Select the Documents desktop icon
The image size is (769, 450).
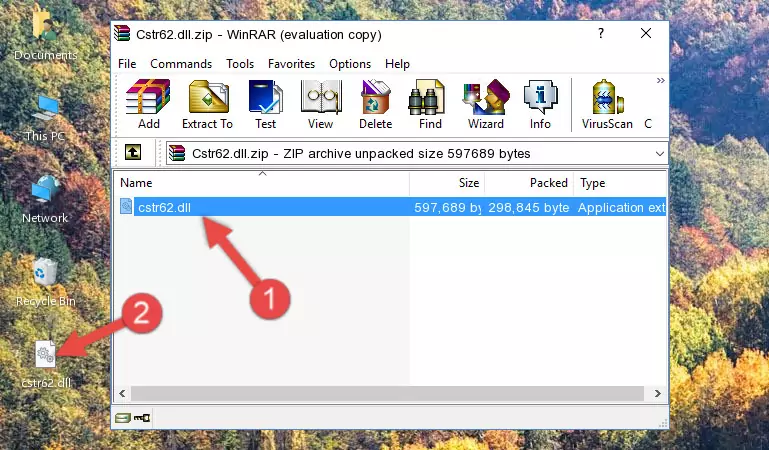point(45,33)
